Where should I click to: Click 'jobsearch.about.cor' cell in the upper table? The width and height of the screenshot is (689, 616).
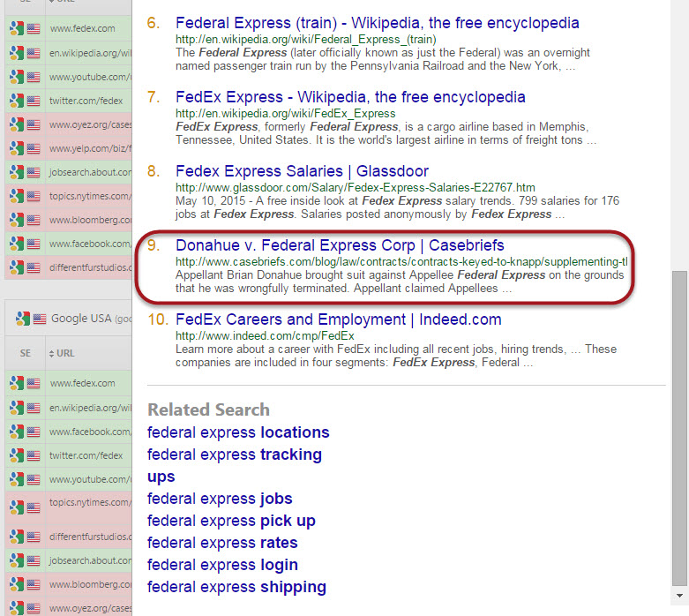click(x=90, y=172)
